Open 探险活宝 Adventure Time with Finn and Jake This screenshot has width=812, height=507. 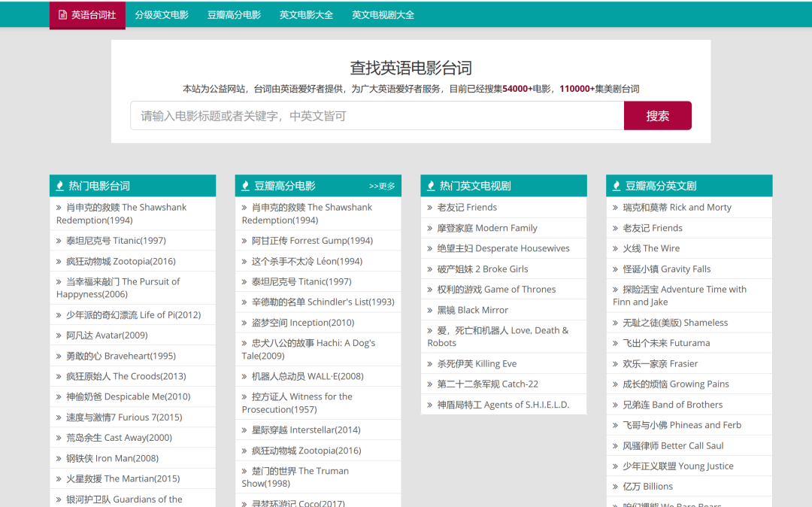[680, 296]
